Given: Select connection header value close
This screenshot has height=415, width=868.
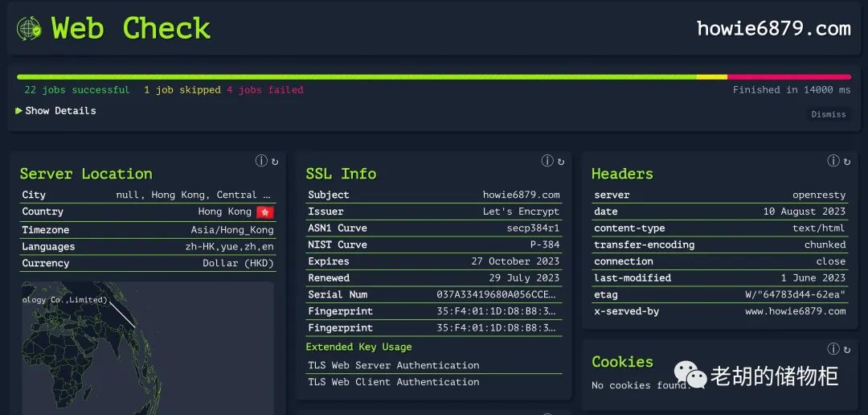Looking at the screenshot, I should pos(831,261).
